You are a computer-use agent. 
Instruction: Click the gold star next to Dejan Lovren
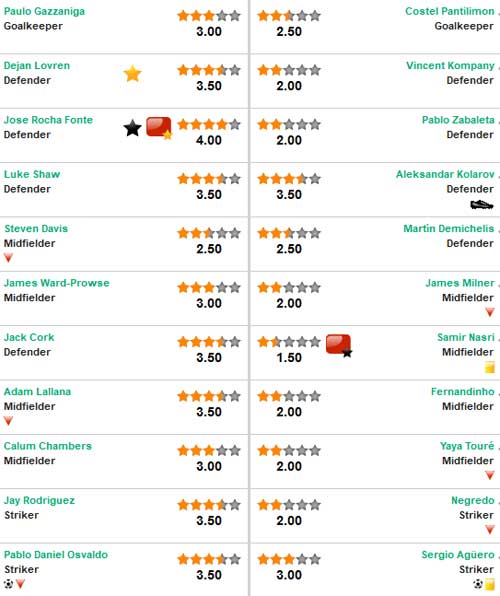pos(132,74)
